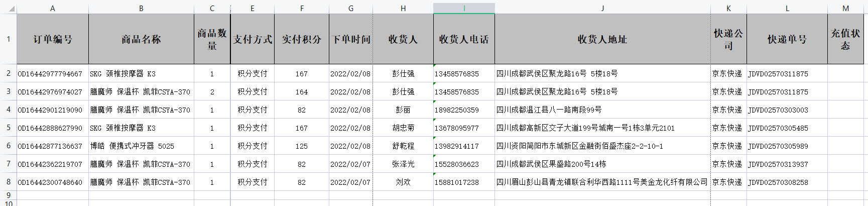Viewport: 868px width, 206px height.
Task: Click recipient cell 刘欢
Action: point(403,182)
